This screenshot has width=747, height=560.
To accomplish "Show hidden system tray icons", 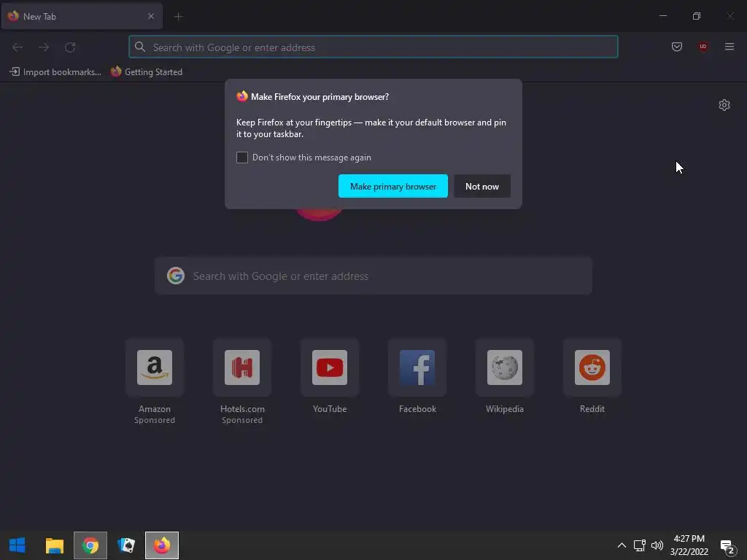I will pos(622,545).
